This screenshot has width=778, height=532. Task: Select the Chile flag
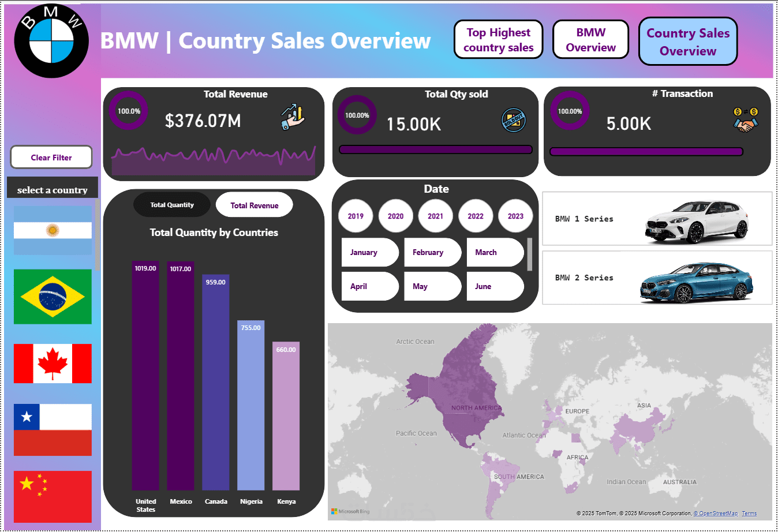(x=53, y=430)
